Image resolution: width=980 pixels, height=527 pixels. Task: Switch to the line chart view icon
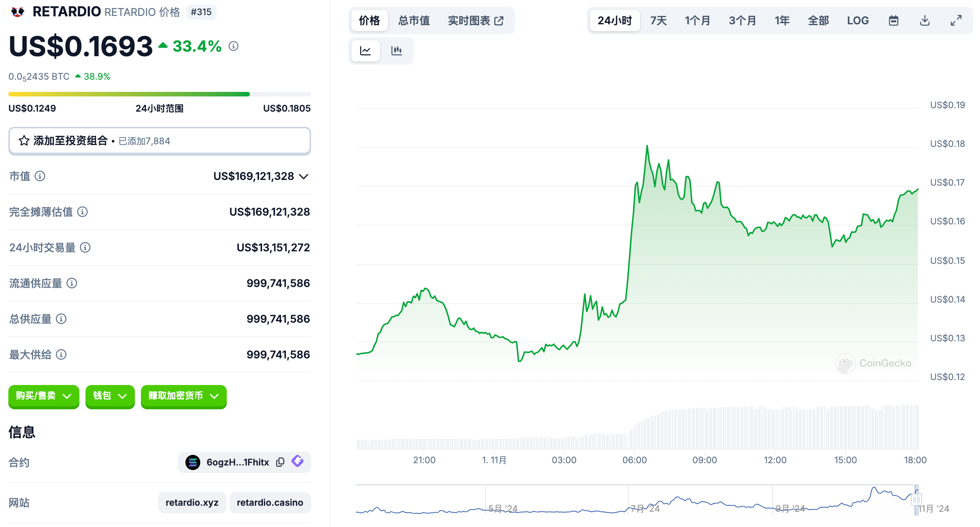tap(365, 50)
